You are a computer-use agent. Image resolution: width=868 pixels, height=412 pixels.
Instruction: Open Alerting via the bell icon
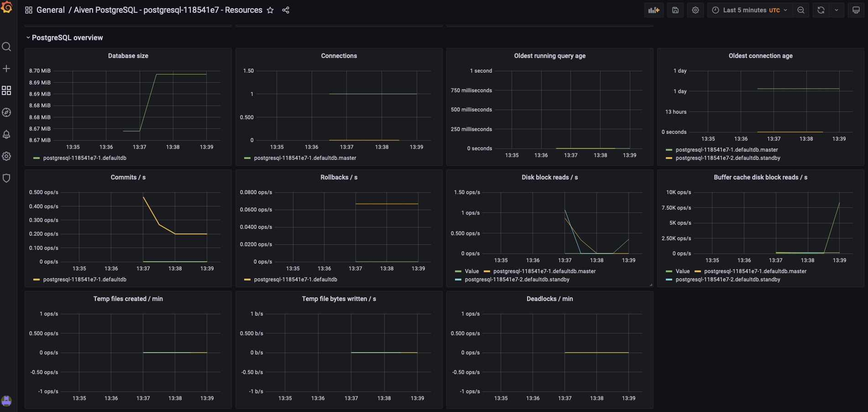tap(6, 134)
